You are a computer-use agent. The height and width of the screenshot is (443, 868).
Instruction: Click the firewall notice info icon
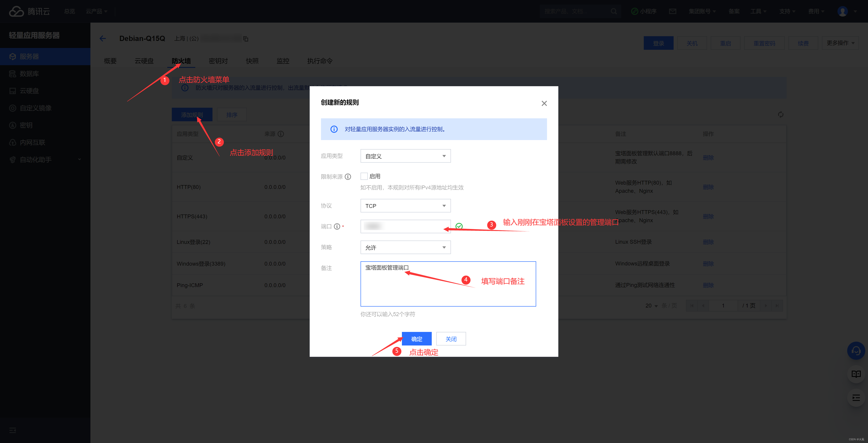pyautogui.click(x=185, y=88)
